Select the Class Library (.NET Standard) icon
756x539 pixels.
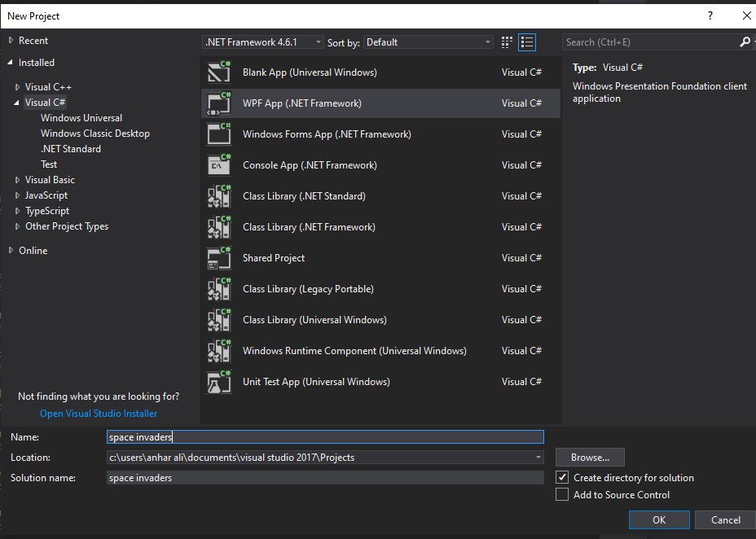[220, 195]
